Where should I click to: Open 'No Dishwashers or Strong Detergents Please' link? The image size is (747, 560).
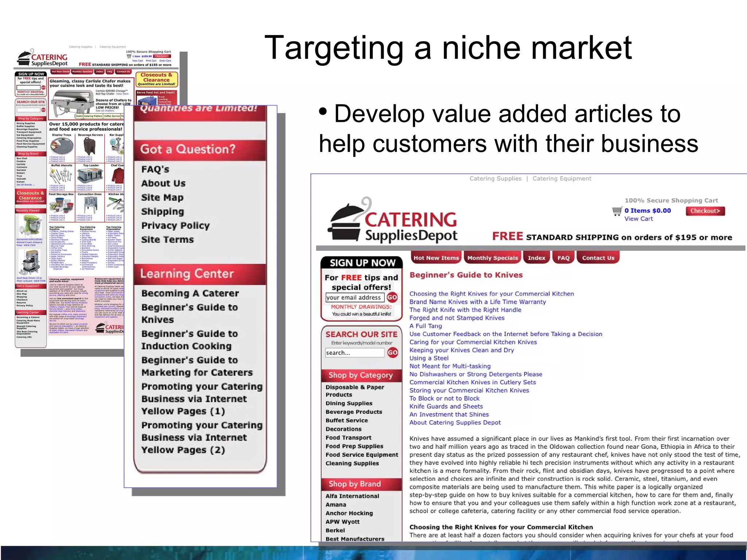[x=476, y=374]
